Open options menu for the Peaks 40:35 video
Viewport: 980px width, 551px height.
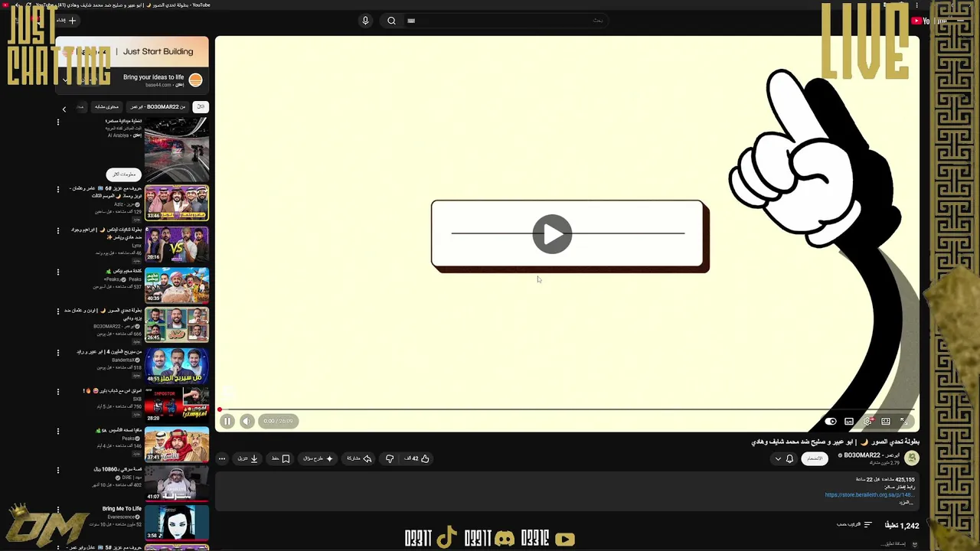(58, 272)
